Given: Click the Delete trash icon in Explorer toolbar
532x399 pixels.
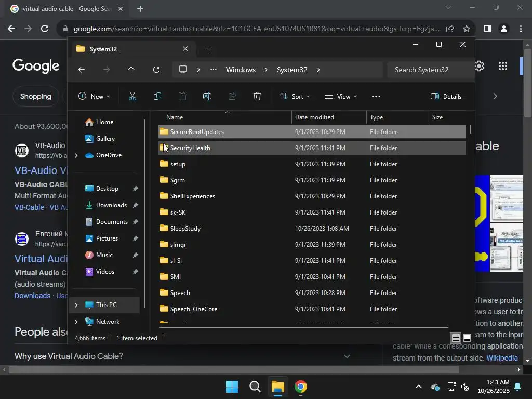Looking at the screenshot, I should 257,96.
